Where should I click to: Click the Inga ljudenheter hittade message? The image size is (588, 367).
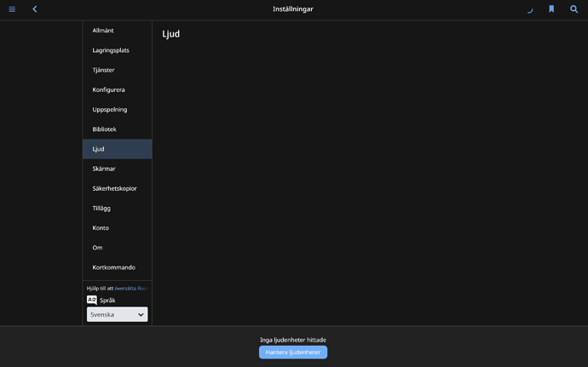(293, 340)
